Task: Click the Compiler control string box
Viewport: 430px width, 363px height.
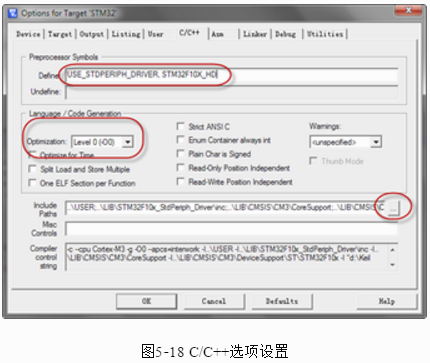Action: pos(232,257)
